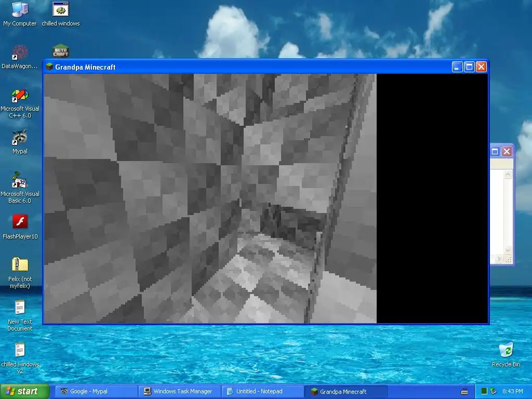Click the green Task Manager CPU tray icon
Screen dimensions: 532x399
click(484, 391)
